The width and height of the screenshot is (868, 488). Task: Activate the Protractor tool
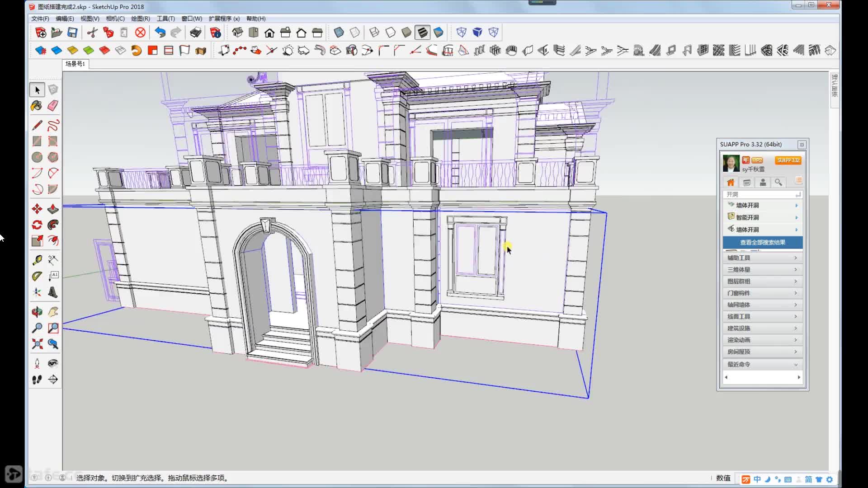[37, 276]
